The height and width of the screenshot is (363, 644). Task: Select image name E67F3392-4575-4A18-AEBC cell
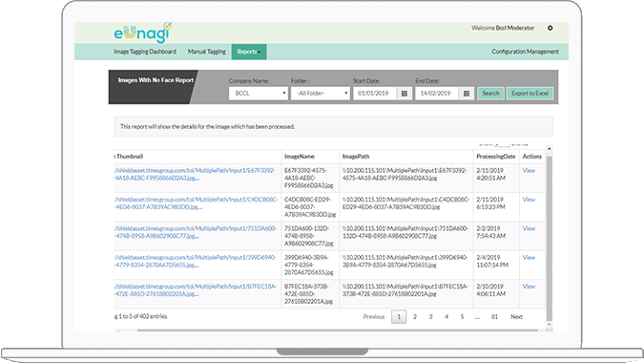pyautogui.click(x=309, y=178)
